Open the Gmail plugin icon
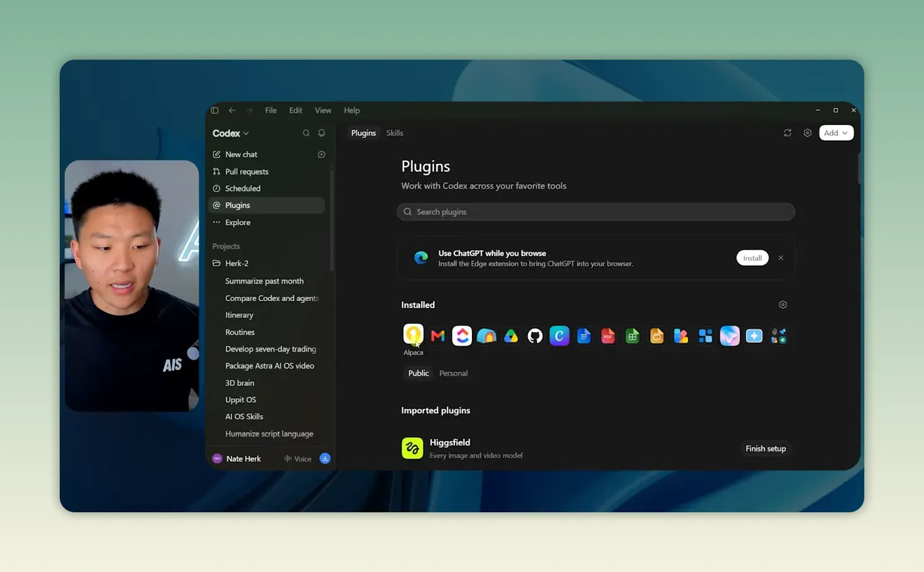 pos(437,336)
